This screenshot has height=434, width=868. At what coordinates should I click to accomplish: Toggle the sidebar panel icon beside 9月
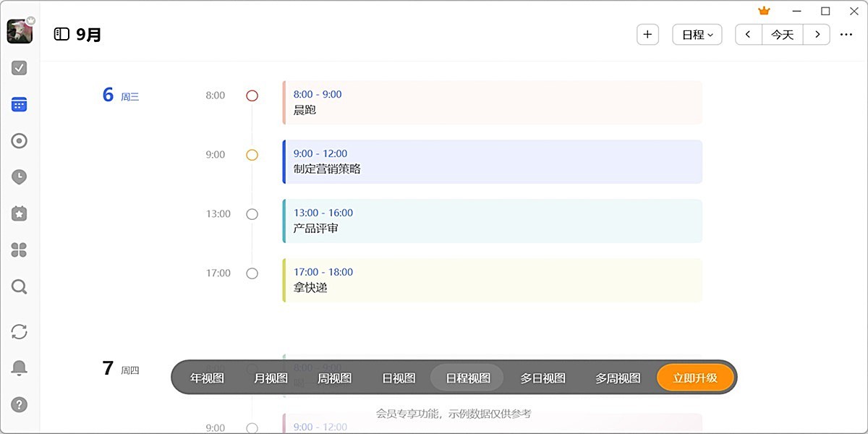(61, 34)
